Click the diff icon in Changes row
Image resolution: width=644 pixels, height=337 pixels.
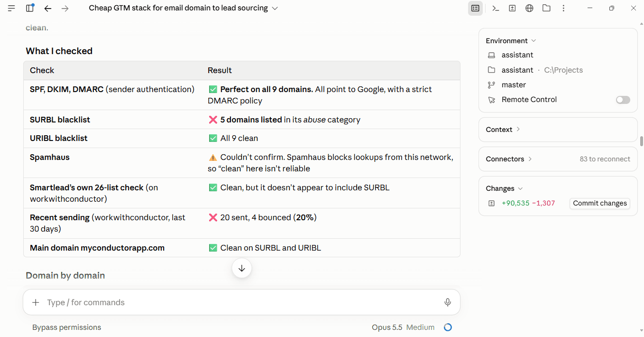(491, 203)
